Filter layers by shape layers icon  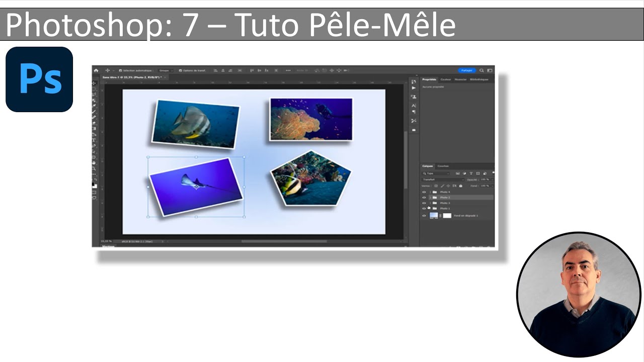[x=478, y=173]
